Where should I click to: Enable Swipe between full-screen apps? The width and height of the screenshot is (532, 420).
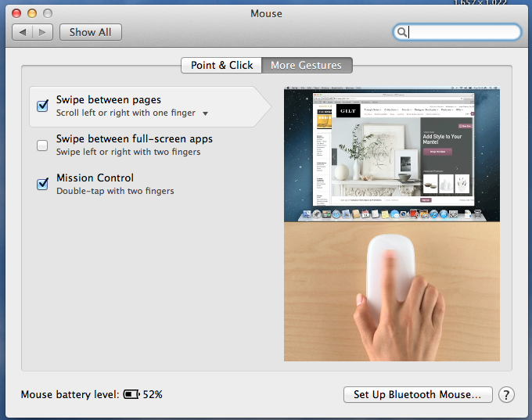click(x=42, y=145)
